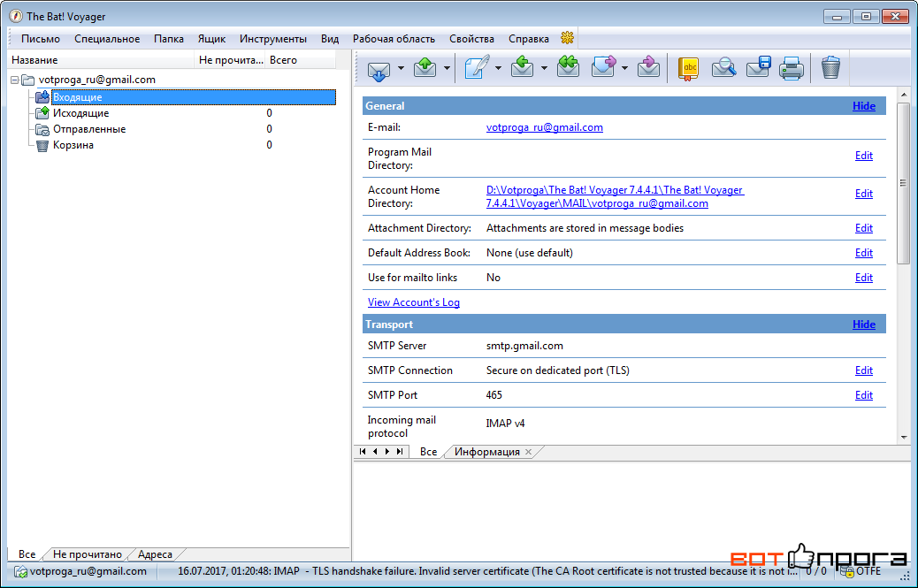
Task: Open the Account Home Directory path link
Action: tap(615, 196)
